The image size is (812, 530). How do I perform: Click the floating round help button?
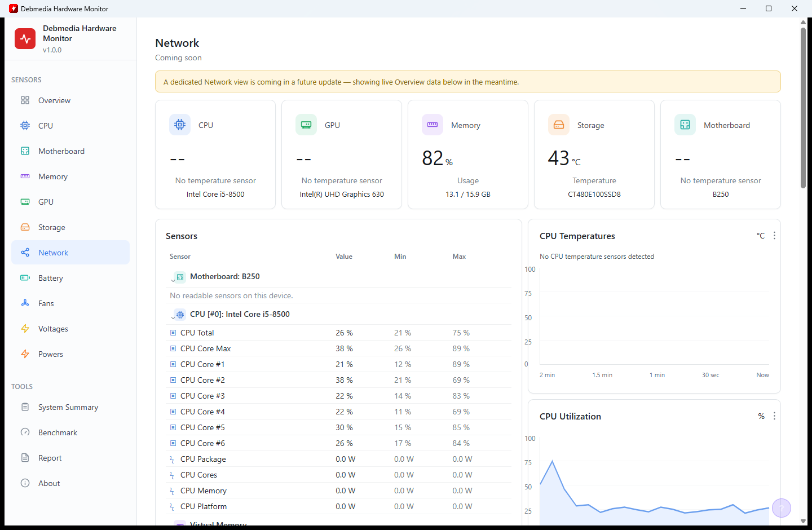click(x=782, y=508)
